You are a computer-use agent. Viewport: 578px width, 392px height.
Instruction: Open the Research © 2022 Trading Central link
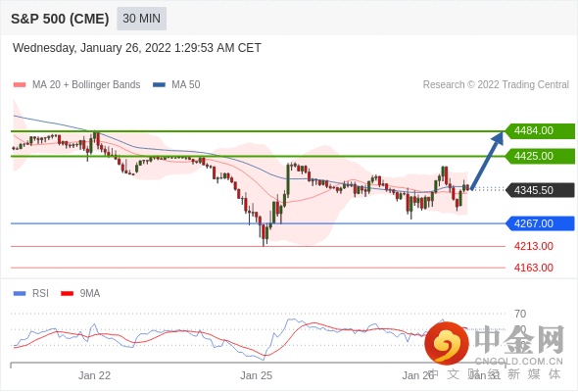point(496,85)
